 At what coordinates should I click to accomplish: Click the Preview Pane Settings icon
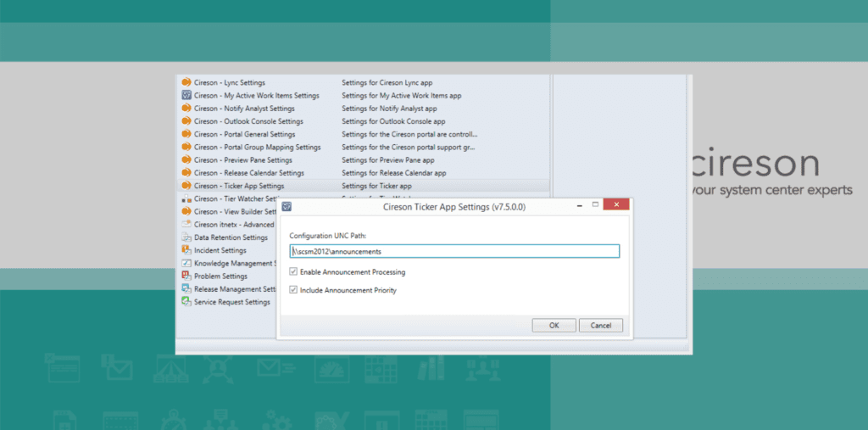coord(186,159)
